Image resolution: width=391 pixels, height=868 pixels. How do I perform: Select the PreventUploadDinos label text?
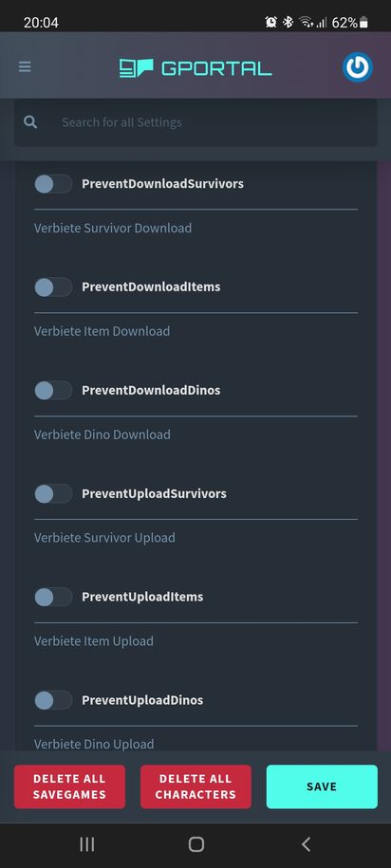click(142, 700)
